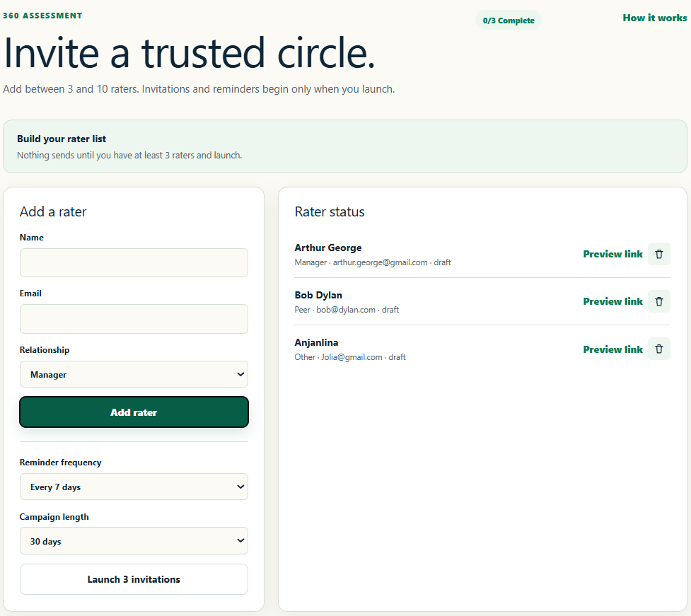Select the bob@dylan.com details line
The height and width of the screenshot is (616, 691).
coord(347,310)
